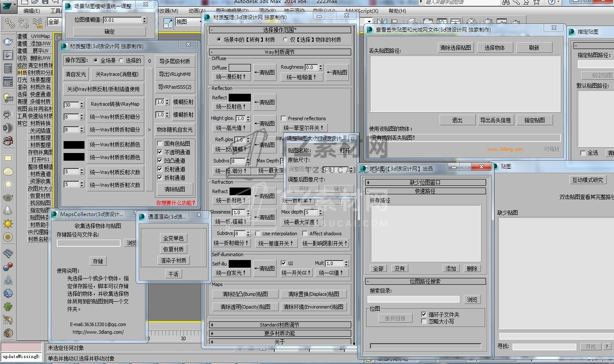Viewport: 614px width, 364px height.
Task: Click the 导出丢失信息 button
Action: 495,120
